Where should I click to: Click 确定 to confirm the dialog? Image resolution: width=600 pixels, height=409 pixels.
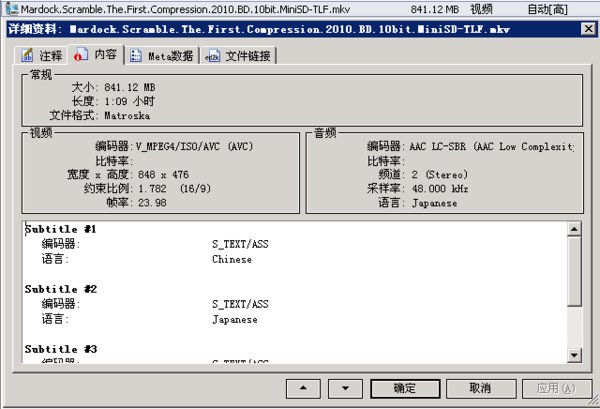[405, 388]
